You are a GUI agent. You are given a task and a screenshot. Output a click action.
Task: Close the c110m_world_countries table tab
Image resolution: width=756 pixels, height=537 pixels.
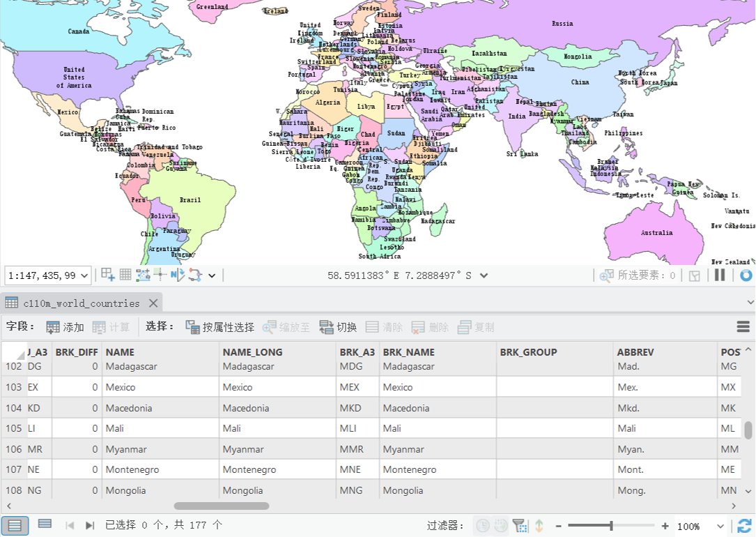(x=153, y=303)
